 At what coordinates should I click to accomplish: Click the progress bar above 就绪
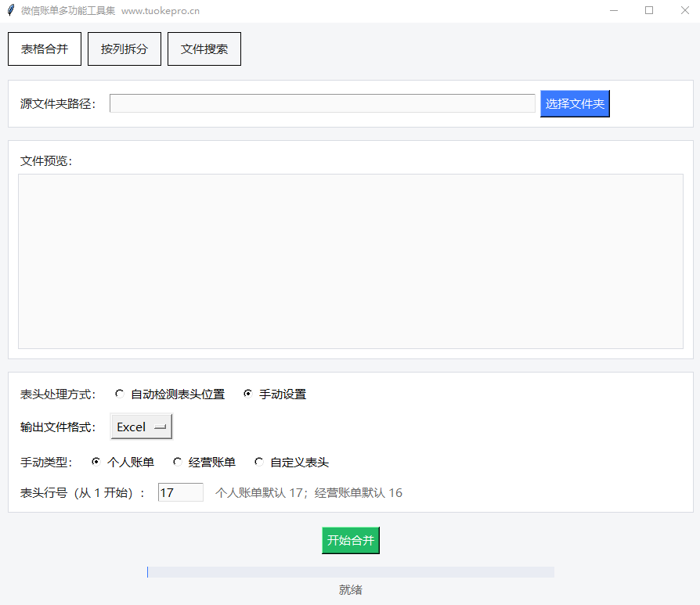(350, 572)
